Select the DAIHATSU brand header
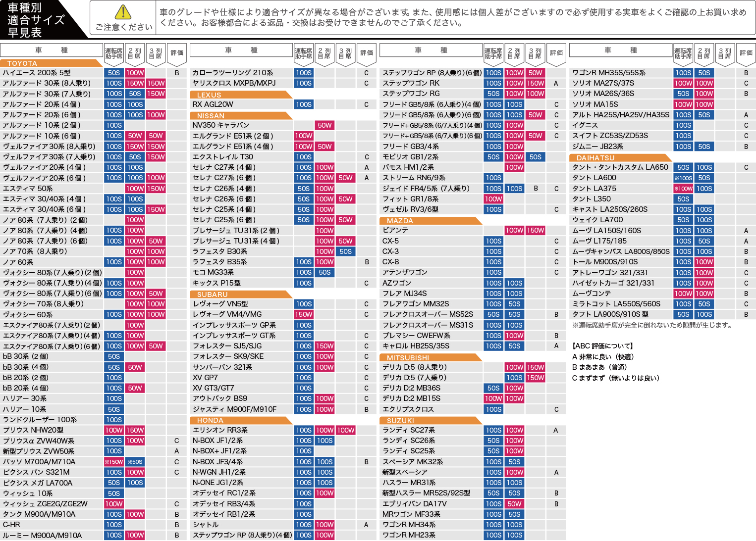 click(595, 158)
